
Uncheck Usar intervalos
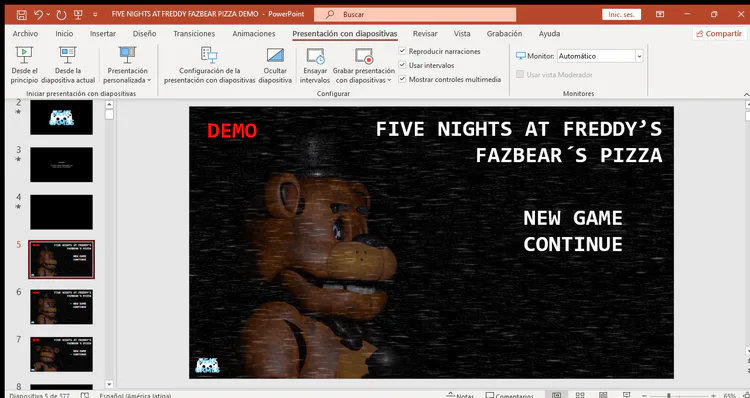coord(402,65)
